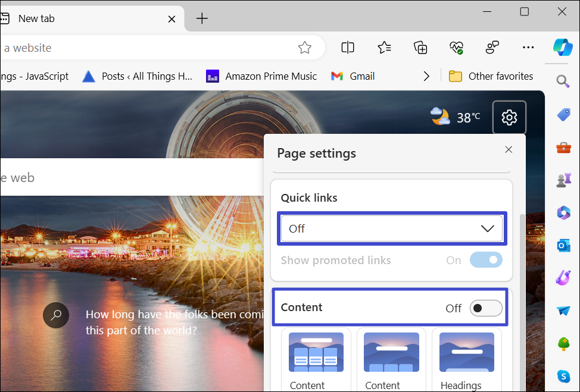The image size is (580, 392).
Task: Open the Outlook icon in sidebar
Action: point(563,245)
